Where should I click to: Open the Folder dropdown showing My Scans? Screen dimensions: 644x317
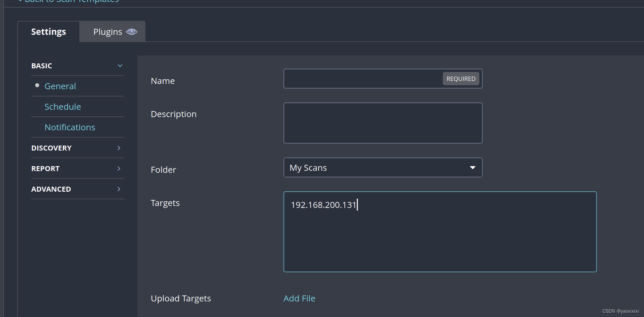click(383, 167)
